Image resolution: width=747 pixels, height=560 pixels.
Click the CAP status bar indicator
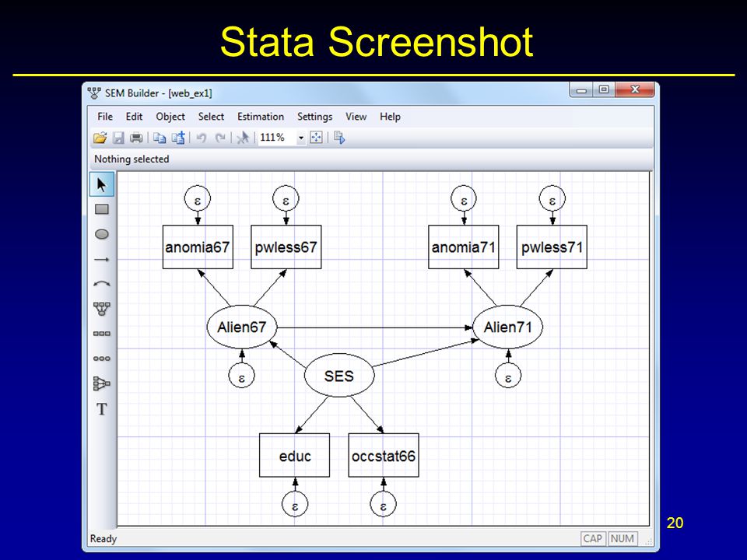[x=593, y=538]
